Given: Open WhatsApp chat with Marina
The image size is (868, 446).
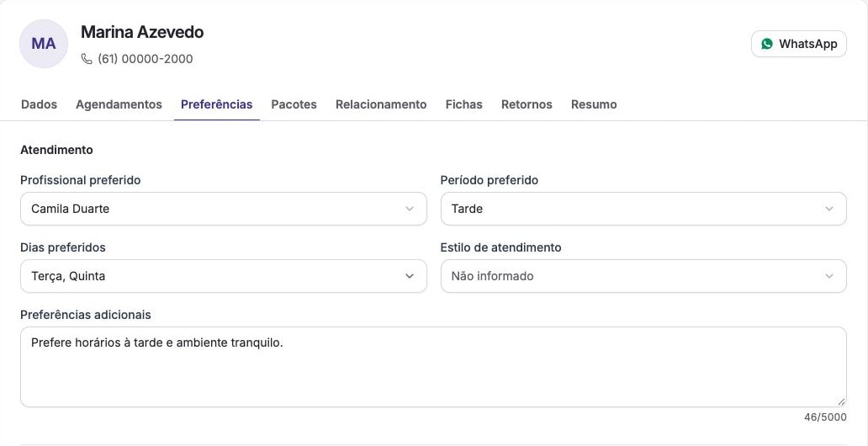Looking at the screenshot, I should point(799,44).
